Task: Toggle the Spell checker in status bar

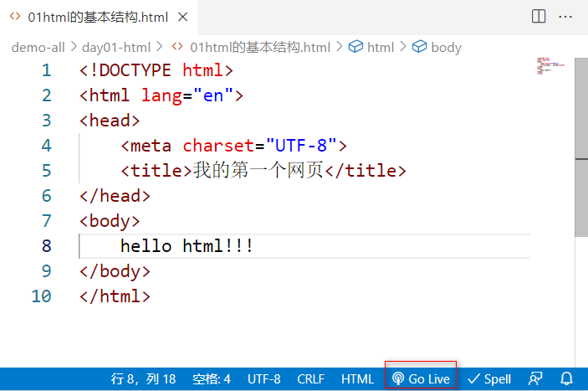Action: (489, 378)
